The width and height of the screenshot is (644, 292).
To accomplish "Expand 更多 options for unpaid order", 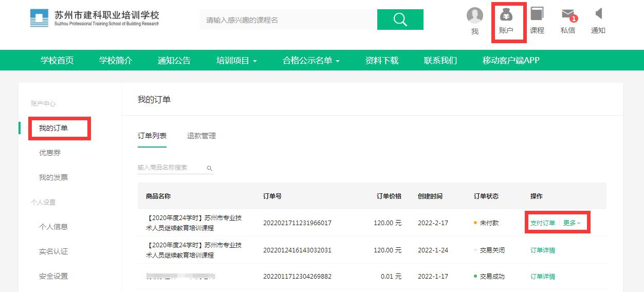I will tap(572, 223).
